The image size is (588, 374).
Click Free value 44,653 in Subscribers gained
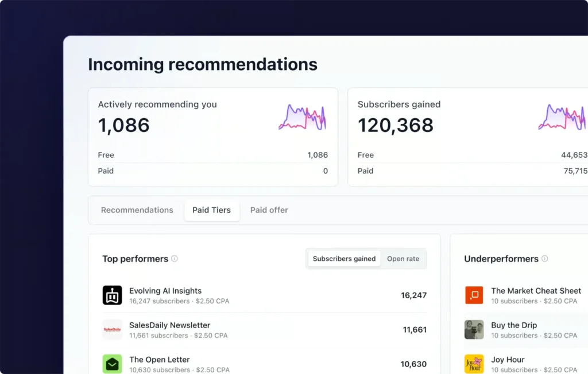[x=574, y=155]
